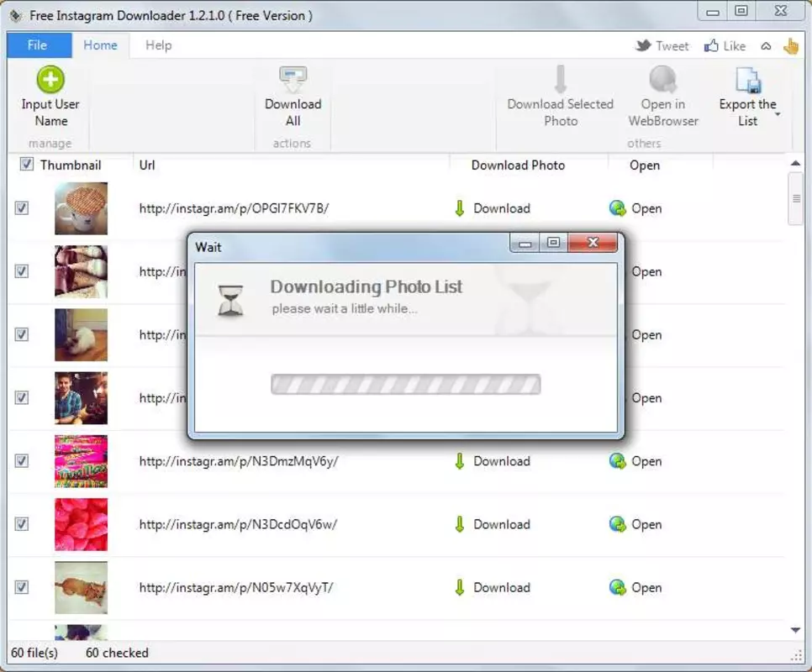Uncheck the OPGI7FKV7B row checkbox
The height and width of the screenshot is (672, 812).
tap(21, 208)
